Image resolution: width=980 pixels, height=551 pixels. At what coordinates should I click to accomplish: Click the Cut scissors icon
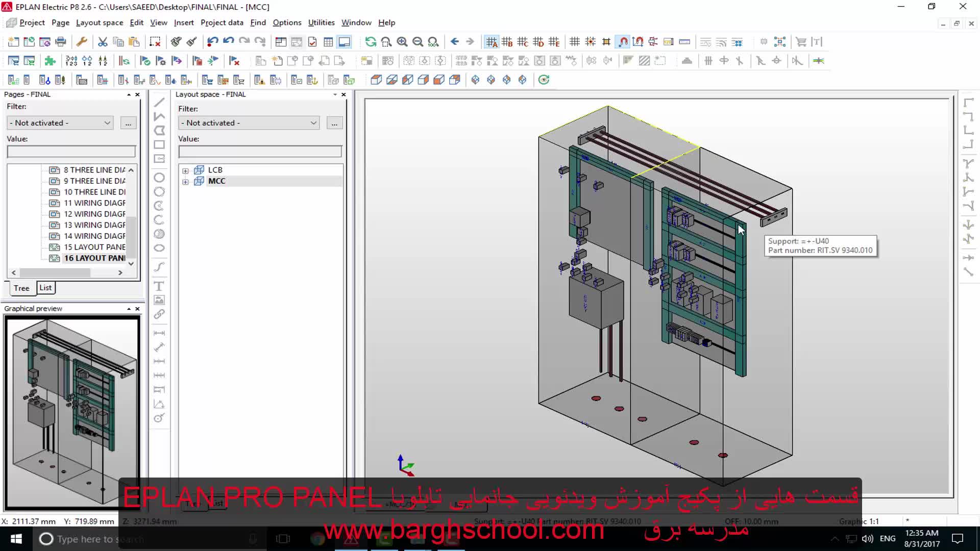click(103, 42)
